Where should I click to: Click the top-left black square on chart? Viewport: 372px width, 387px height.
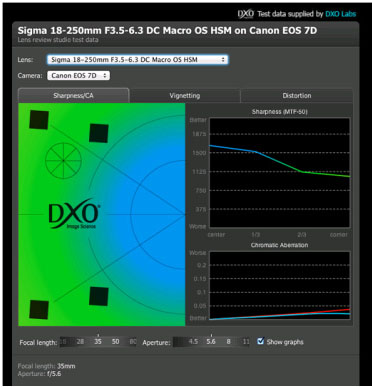tap(39, 120)
